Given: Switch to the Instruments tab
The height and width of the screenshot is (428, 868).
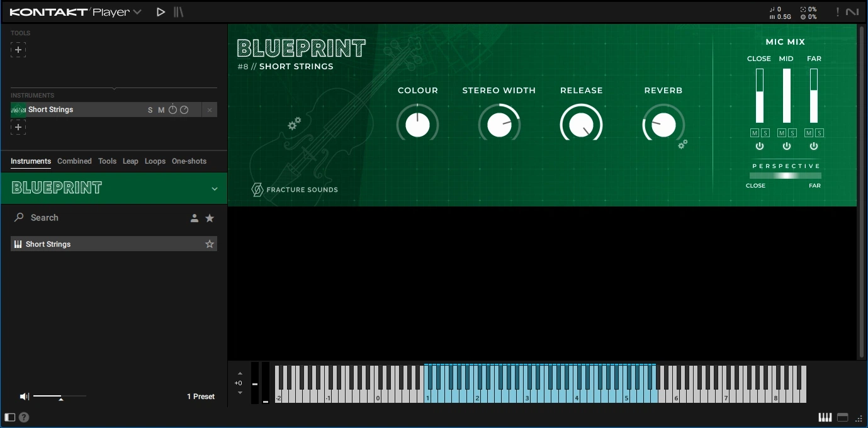Looking at the screenshot, I should (x=31, y=161).
